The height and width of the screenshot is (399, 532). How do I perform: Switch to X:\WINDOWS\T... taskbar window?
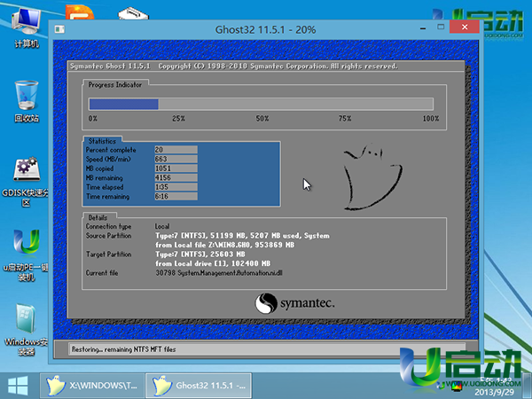tap(92, 386)
